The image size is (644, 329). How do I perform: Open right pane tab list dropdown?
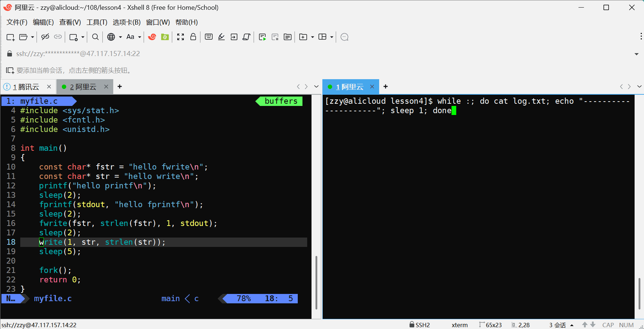[639, 87]
